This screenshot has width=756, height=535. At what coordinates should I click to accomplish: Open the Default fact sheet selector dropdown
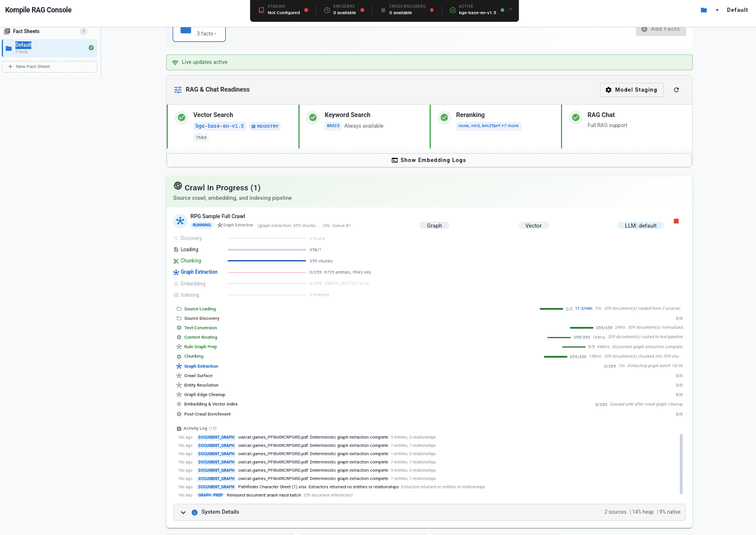tap(717, 10)
